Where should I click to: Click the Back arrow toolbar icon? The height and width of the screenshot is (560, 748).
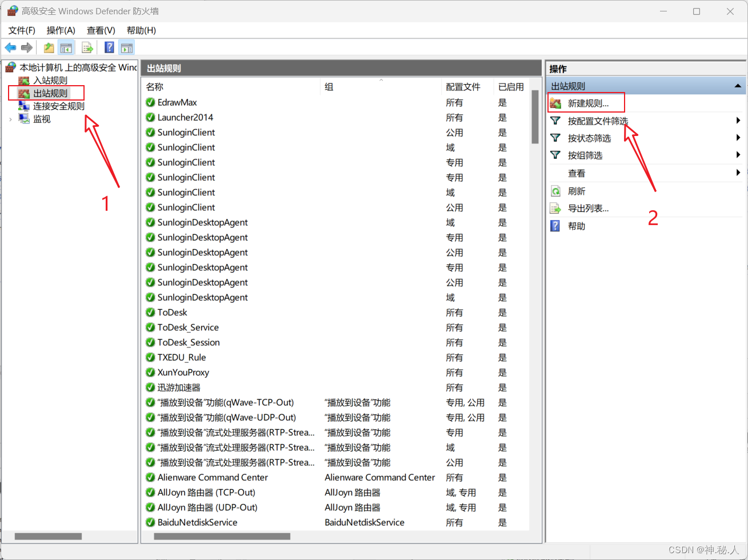tap(10, 48)
